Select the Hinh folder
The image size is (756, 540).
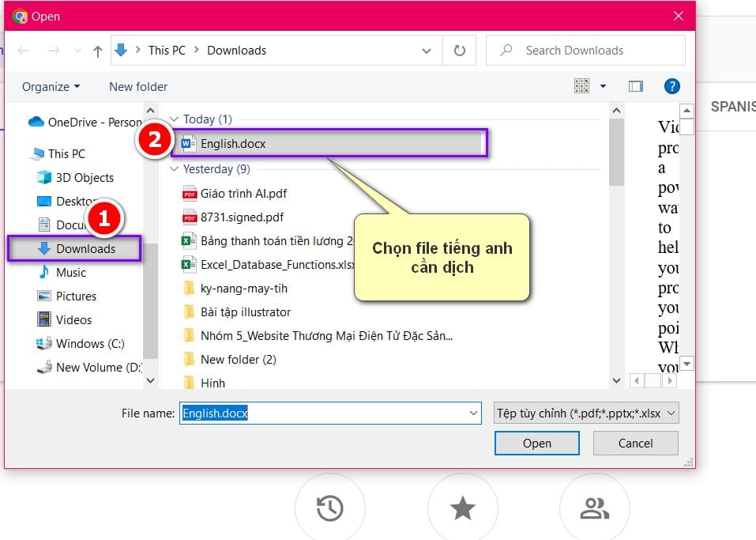click(204, 383)
